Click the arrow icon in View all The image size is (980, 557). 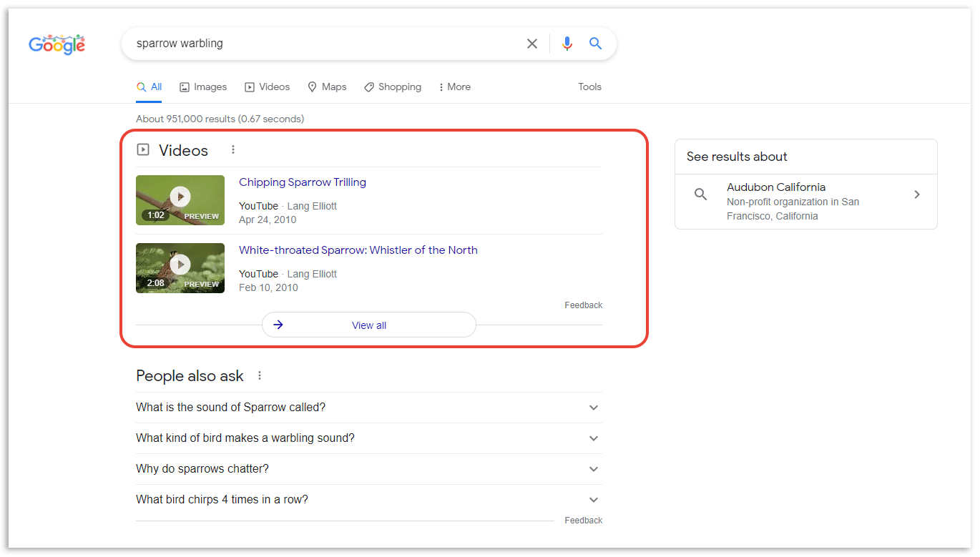point(278,325)
